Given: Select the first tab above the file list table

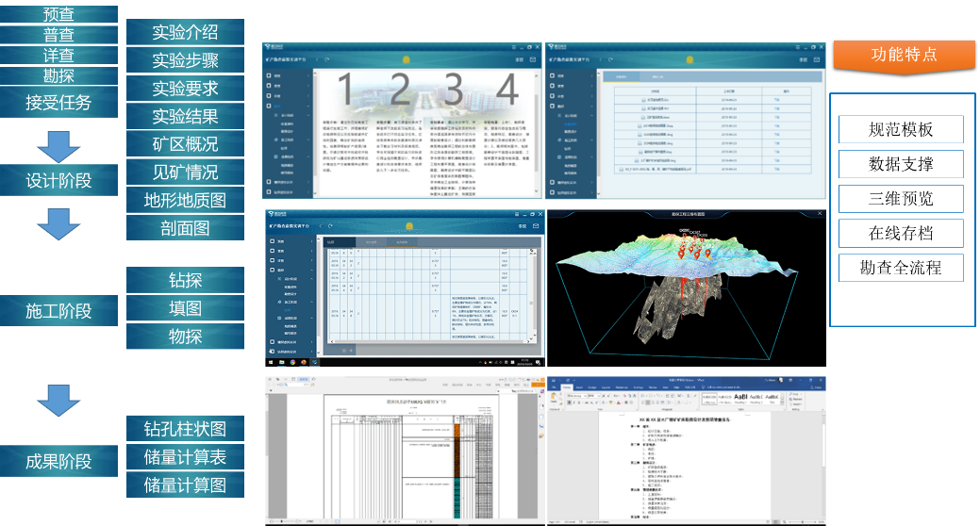Looking at the screenshot, I should (x=622, y=76).
